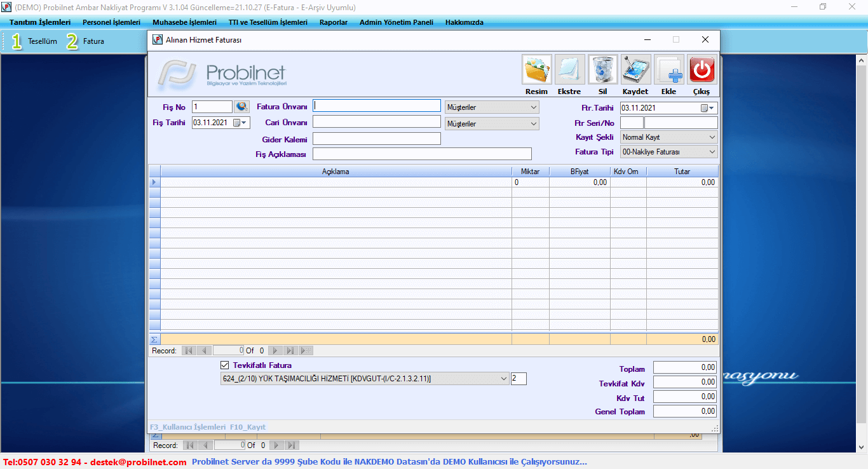The image size is (868, 469).
Task: Open the Raporlar menu
Action: click(333, 22)
